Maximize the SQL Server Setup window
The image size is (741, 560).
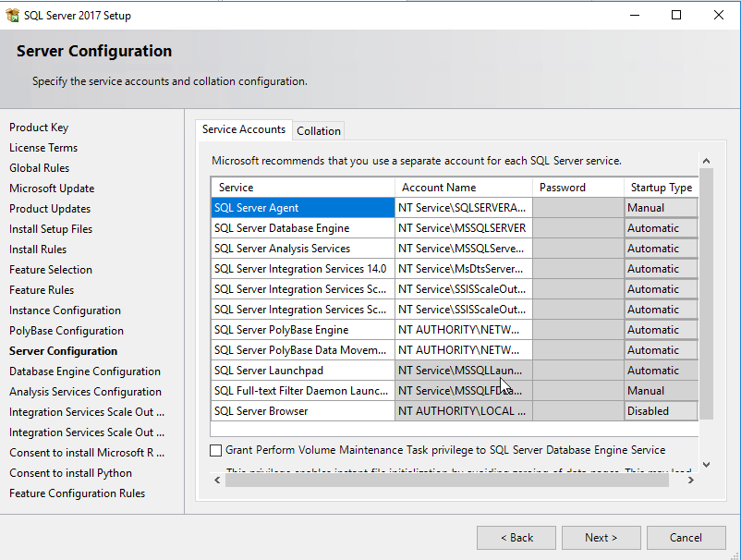(x=676, y=15)
